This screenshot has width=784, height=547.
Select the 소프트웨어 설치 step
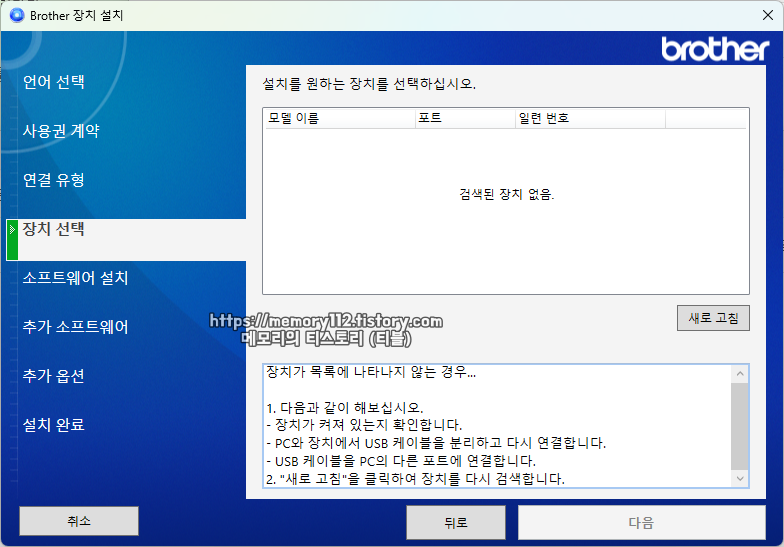tap(76, 278)
